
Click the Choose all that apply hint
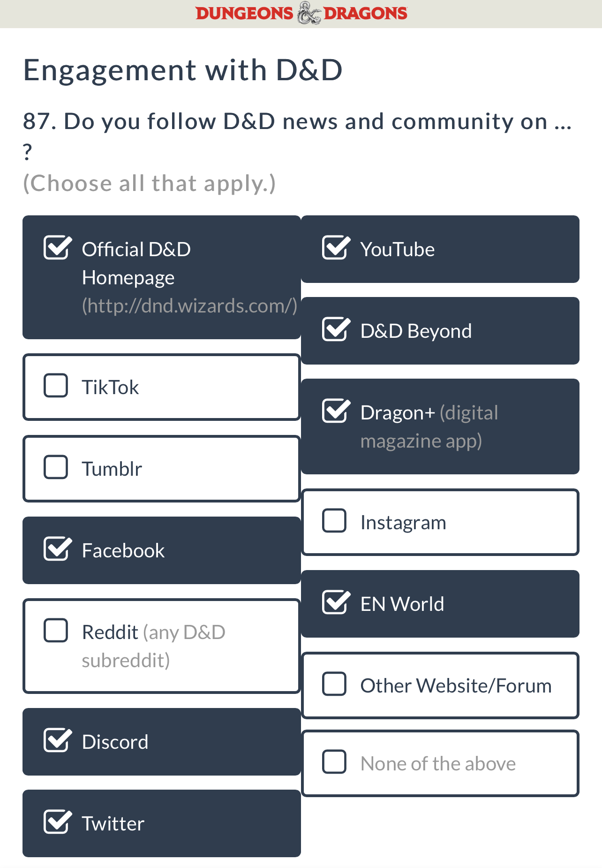coord(150,183)
